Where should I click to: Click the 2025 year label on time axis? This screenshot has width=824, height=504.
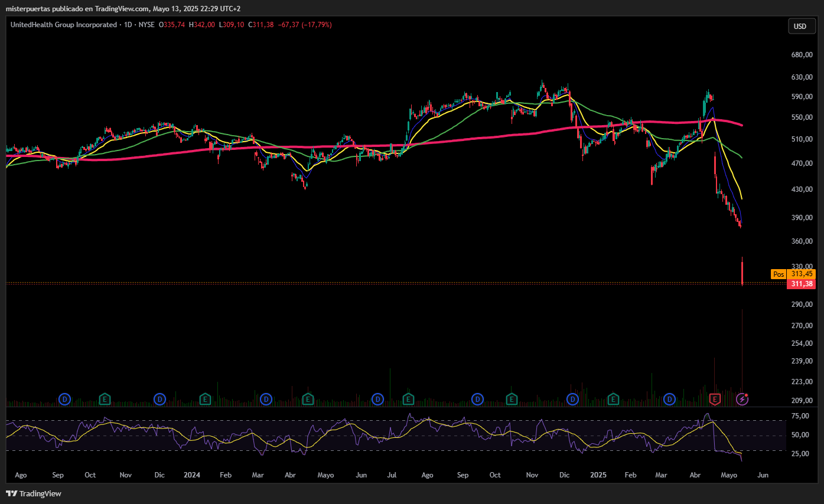[x=598, y=475]
